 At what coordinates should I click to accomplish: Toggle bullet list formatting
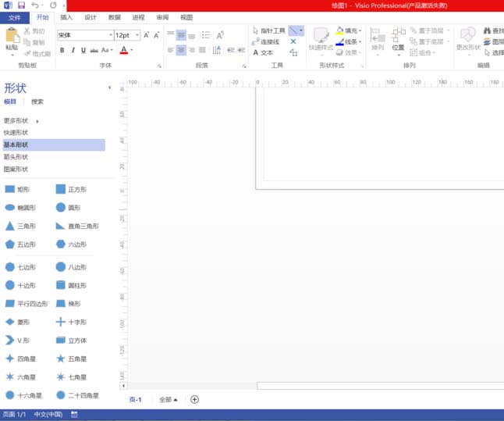206,35
